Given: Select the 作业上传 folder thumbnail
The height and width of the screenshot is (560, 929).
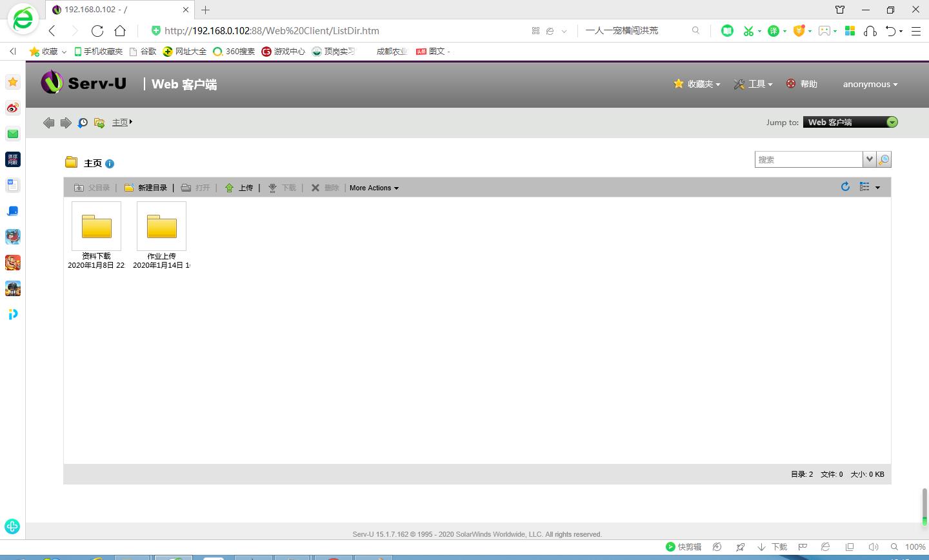Looking at the screenshot, I should pos(161,226).
